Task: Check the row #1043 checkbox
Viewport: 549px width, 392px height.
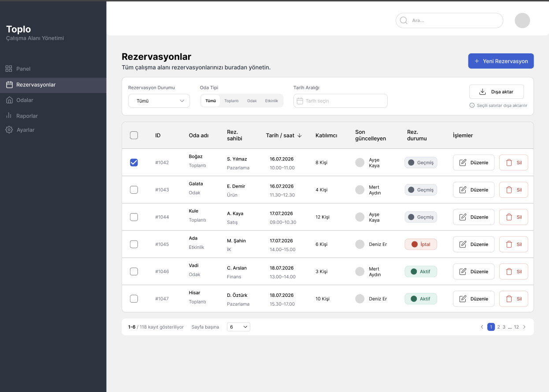Action: (134, 190)
